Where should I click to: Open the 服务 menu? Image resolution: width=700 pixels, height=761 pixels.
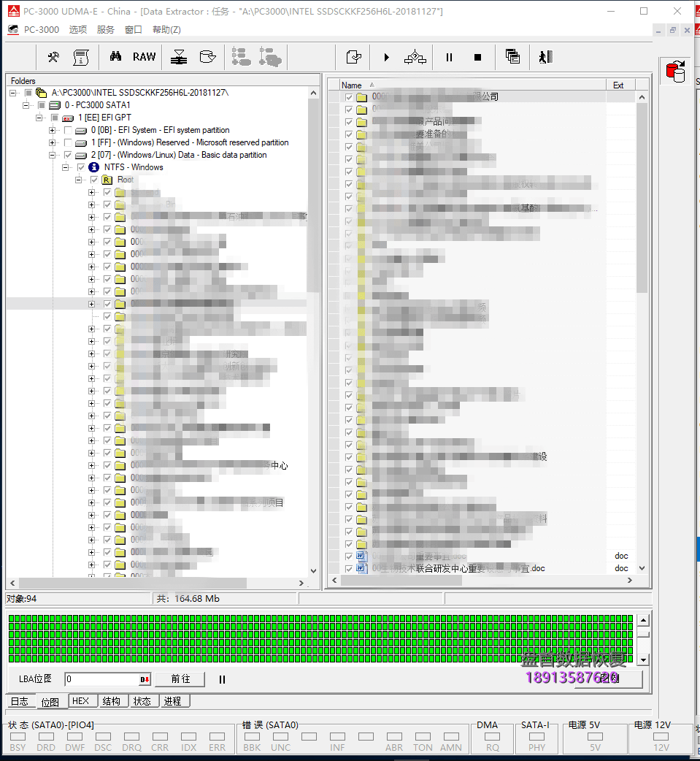point(105,30)
